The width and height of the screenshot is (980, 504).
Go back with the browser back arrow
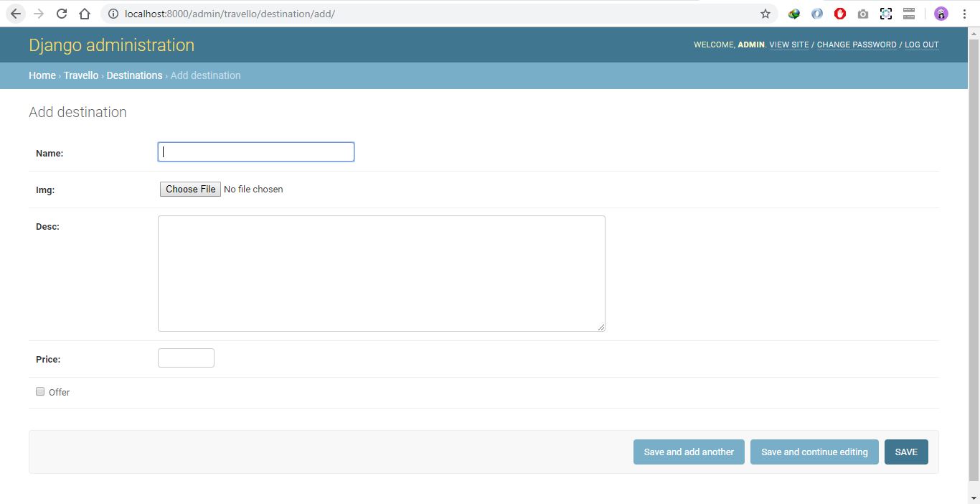pos(16,14)
